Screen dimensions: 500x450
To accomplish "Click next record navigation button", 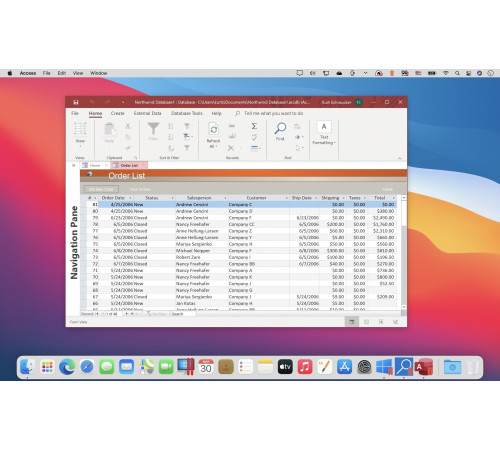I will point(126,314).
